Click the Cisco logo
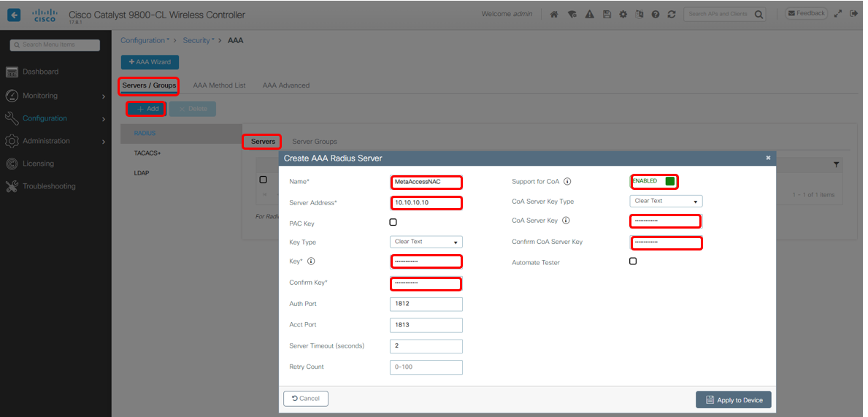This screenshot has width=868, height=417. tap(44, 15)
